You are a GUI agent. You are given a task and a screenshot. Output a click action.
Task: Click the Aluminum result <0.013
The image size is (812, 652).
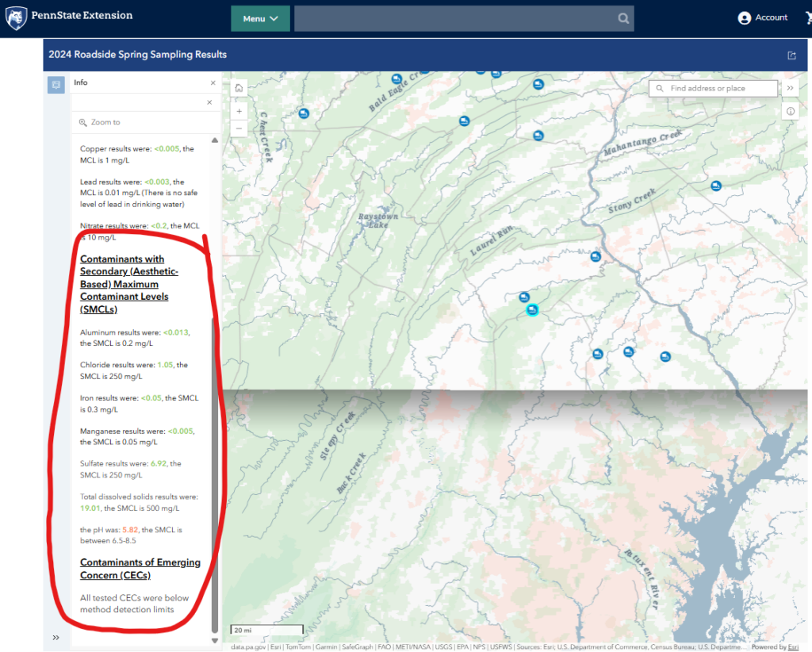tap(175, 332)
